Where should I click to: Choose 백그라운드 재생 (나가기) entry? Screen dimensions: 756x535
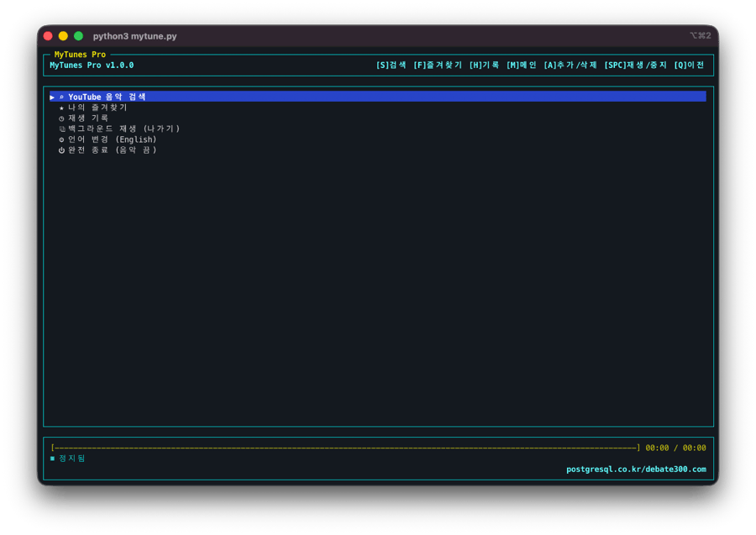(x=124, y=129)
